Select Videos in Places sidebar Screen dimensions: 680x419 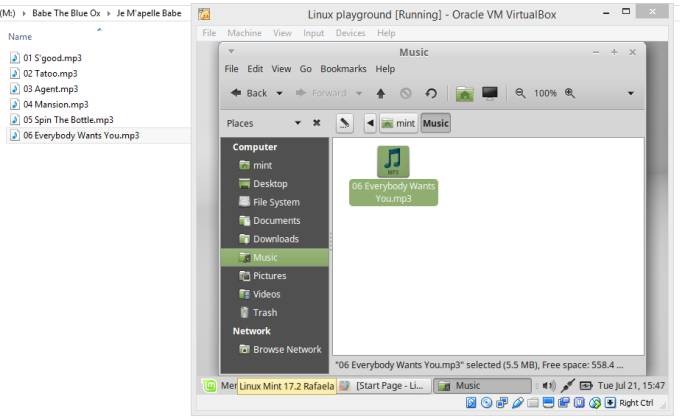[x=275, y=294]
